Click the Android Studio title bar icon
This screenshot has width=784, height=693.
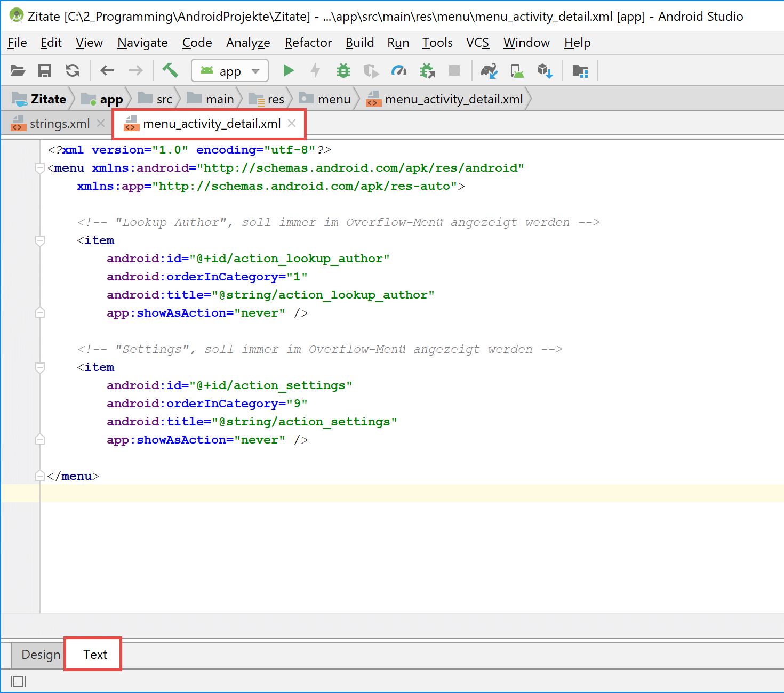tap(17, 15)
